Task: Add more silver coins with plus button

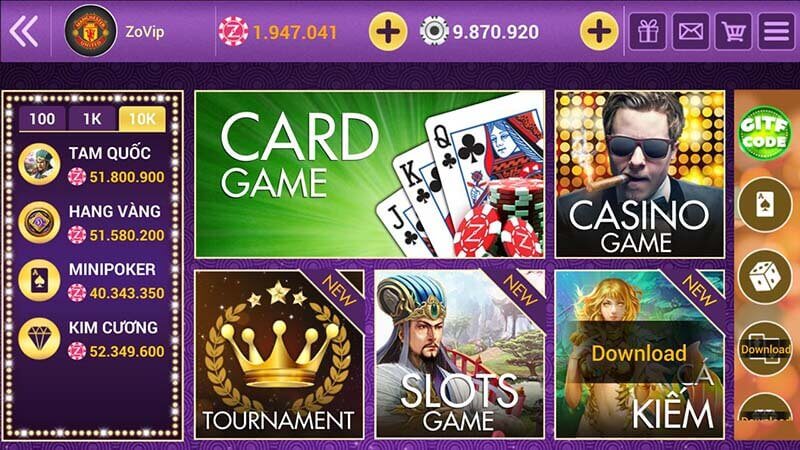Action: (599, 32)
